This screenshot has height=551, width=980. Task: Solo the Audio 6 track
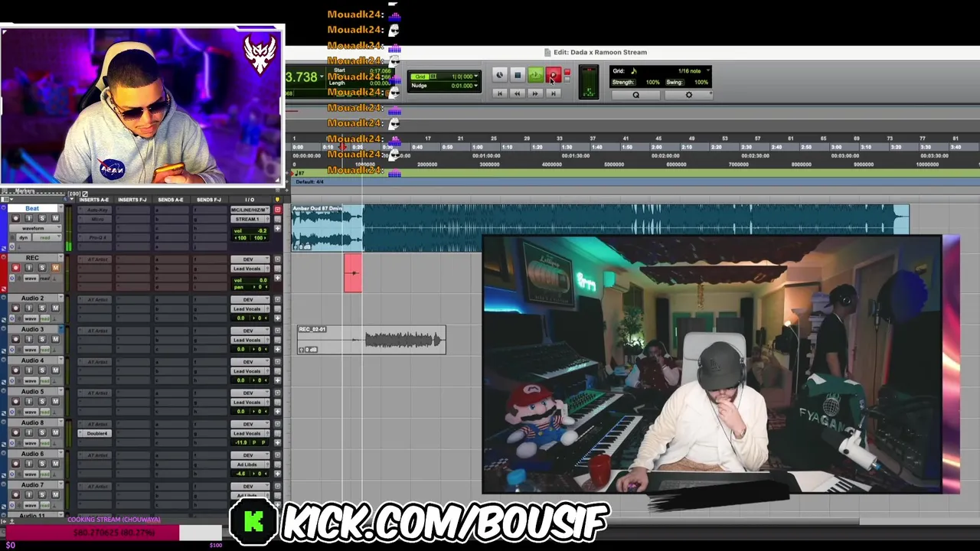pos(42,464)
